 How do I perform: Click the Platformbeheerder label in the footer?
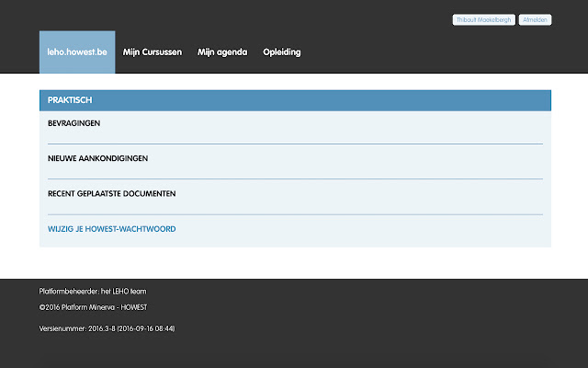[68, 291]
